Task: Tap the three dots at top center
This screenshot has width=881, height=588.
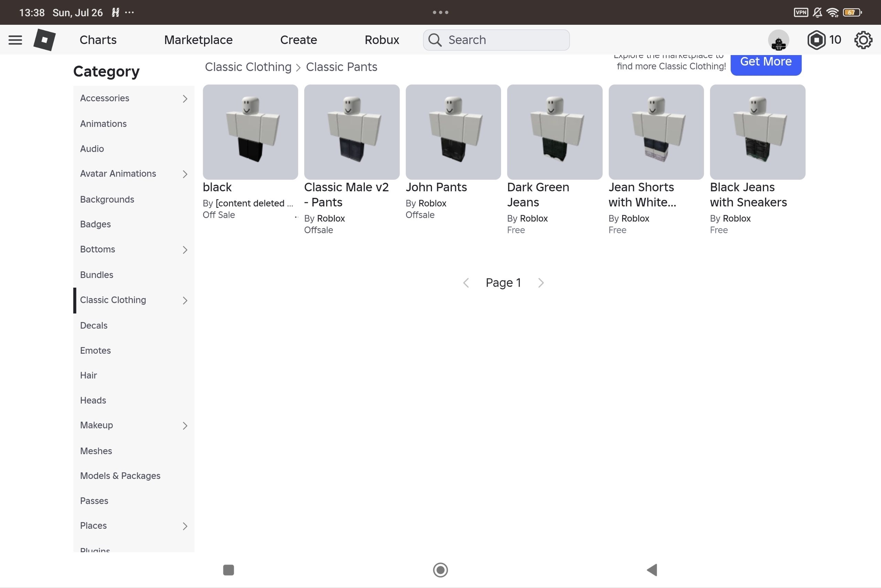Action: (440, 12)
